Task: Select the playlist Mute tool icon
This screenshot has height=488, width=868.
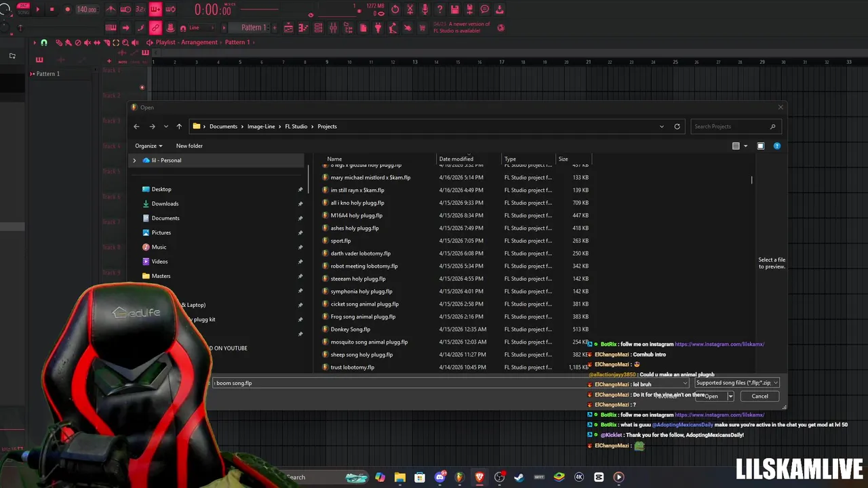Action: pyautogui.click(x=87, y=42)
